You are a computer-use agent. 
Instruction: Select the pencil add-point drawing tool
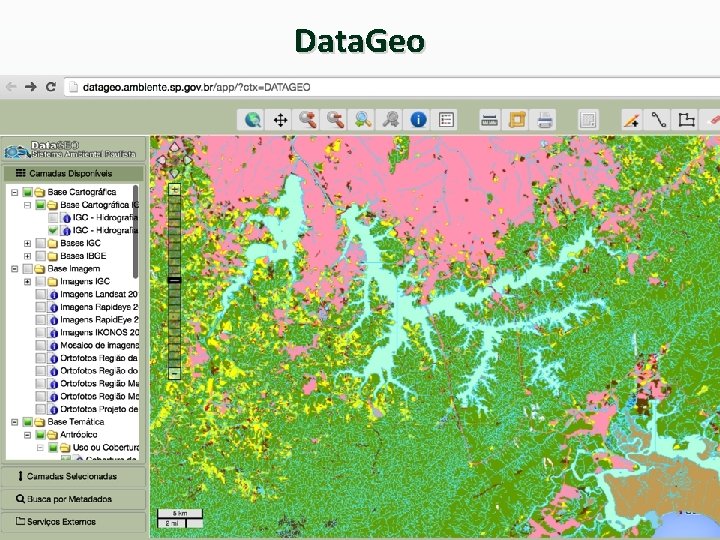pyautogui.click(x=632, y=120)
